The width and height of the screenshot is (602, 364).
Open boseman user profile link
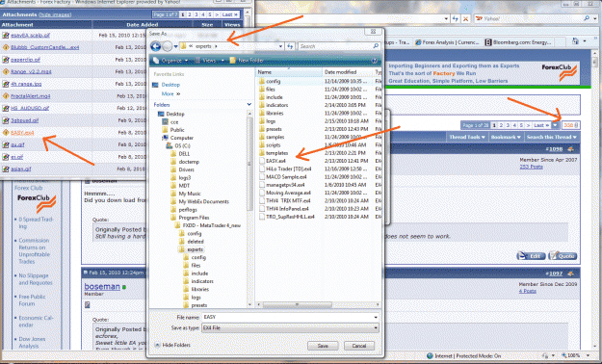(x=102, y=286)
